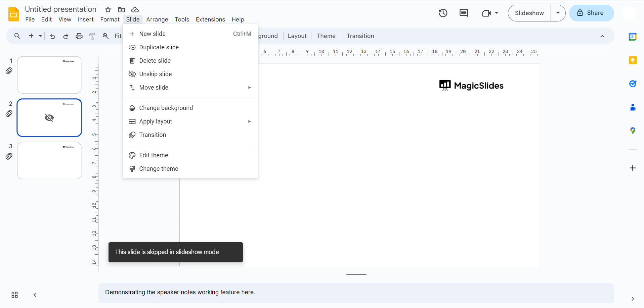Viewport: 644px width, 308px height.
Task: Switch to grid view icon
Action: (14, 295)
